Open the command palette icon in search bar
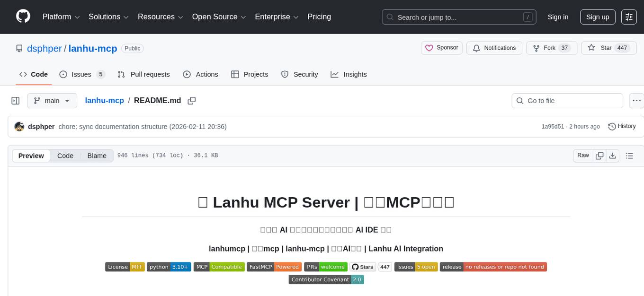Screen dimensions: 644x296 (x=528, y=17)
